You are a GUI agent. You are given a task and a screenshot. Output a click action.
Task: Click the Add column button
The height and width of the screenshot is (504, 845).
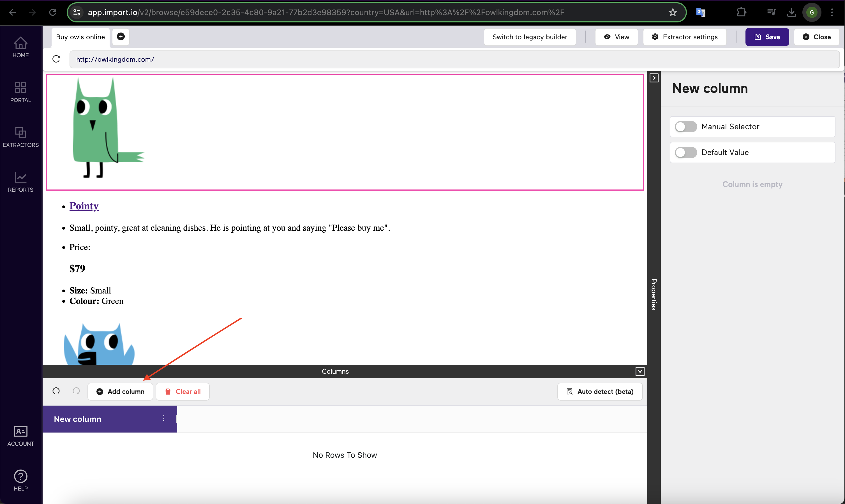(x=120, y=392)
